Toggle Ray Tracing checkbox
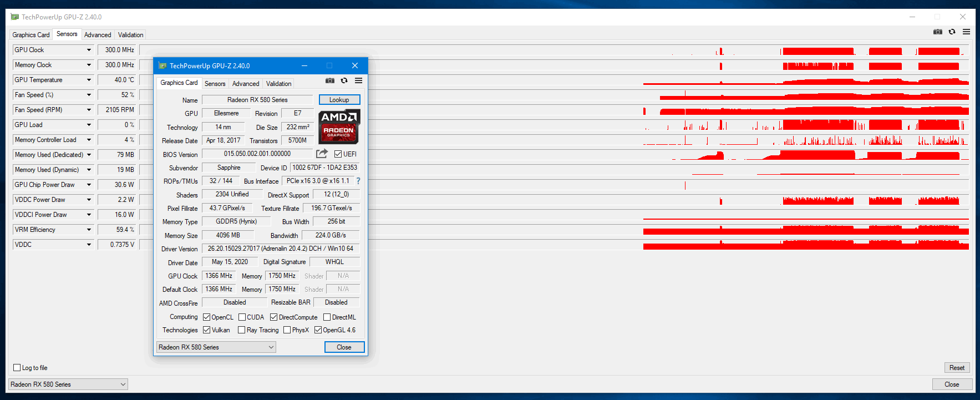Image resolution: width=980 pixels, height=400 pixels. [x=241, y=330]
